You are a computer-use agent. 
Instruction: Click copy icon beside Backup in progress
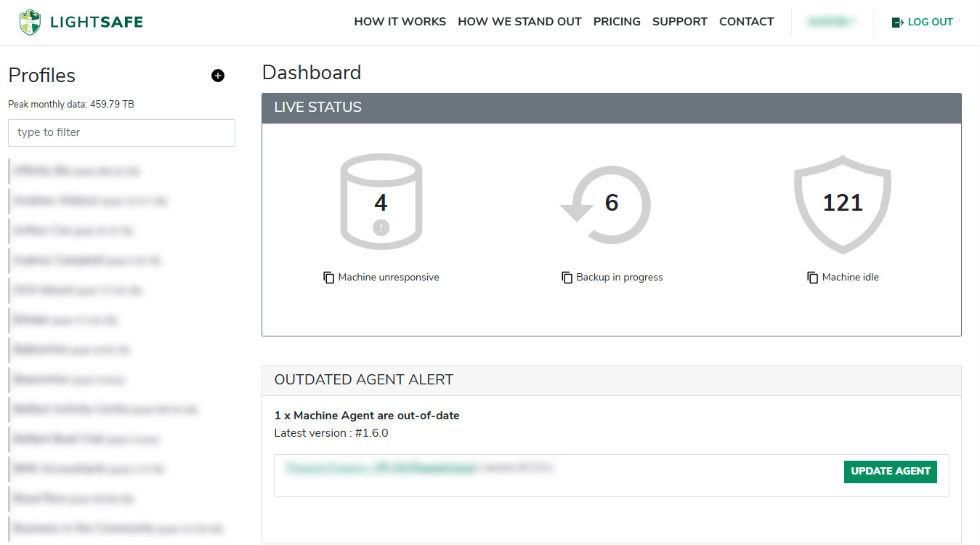567,278
